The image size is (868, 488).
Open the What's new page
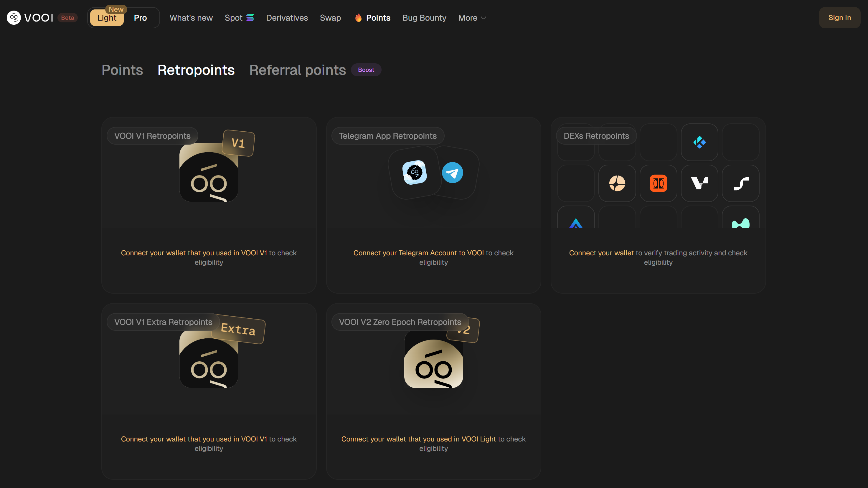191,18
